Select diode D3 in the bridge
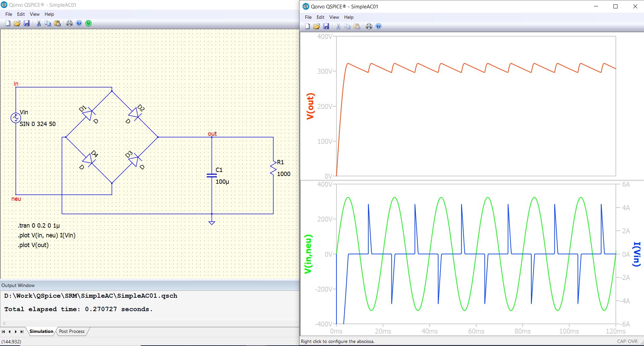The height and width of the screenshot is (346, 644). tap(134, 160)
